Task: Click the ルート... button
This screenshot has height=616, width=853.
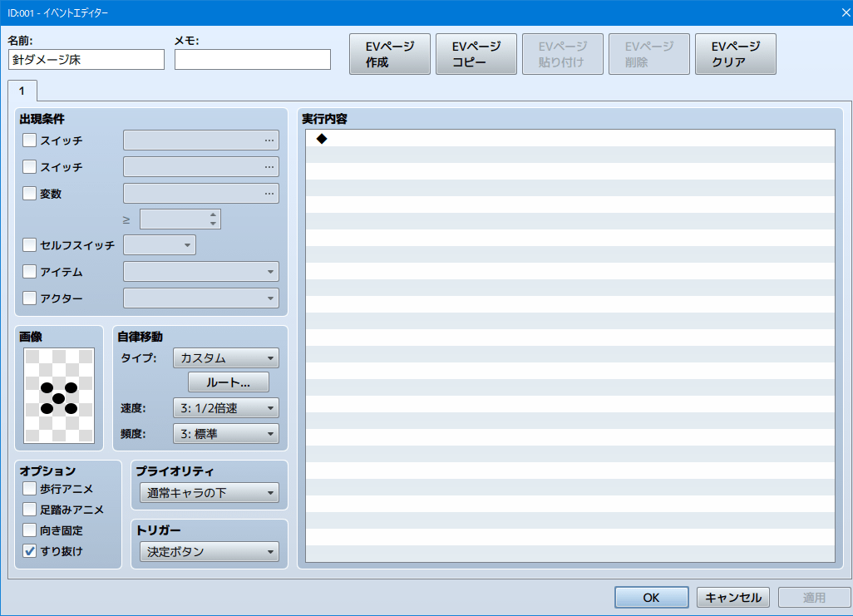Action: pos(229,382)
